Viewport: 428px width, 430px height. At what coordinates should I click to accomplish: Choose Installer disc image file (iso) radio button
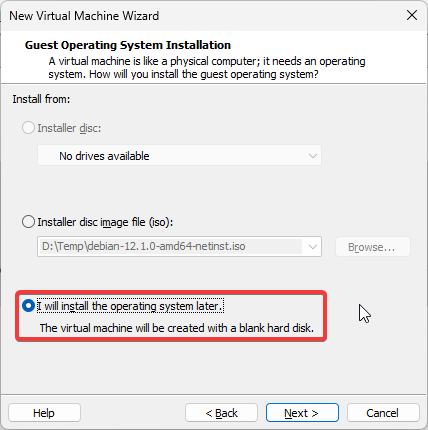tap(28, 222)
